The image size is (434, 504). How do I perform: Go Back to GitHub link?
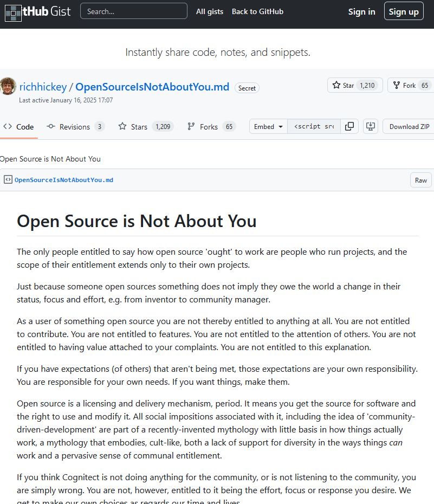point(257,11)
